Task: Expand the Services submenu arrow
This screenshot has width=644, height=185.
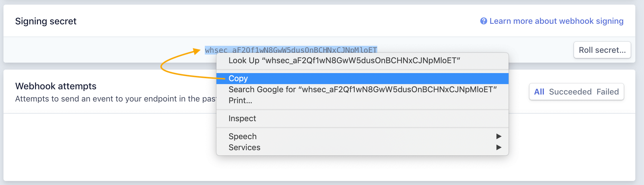Action: tap(499, 147)
